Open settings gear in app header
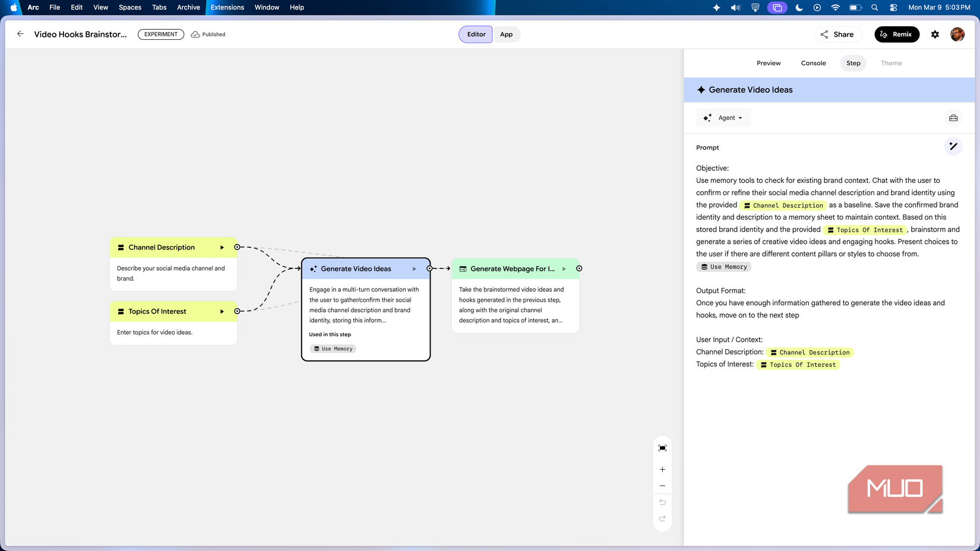980x551 pixels. (x=935, y=34)
